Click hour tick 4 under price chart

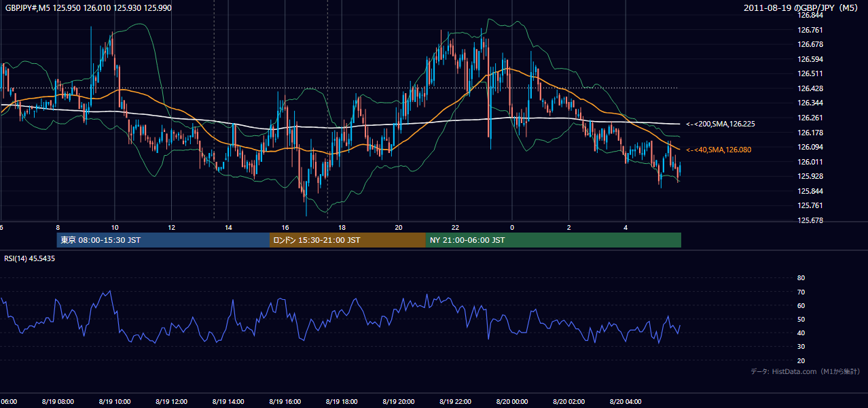tap(626, 228)
